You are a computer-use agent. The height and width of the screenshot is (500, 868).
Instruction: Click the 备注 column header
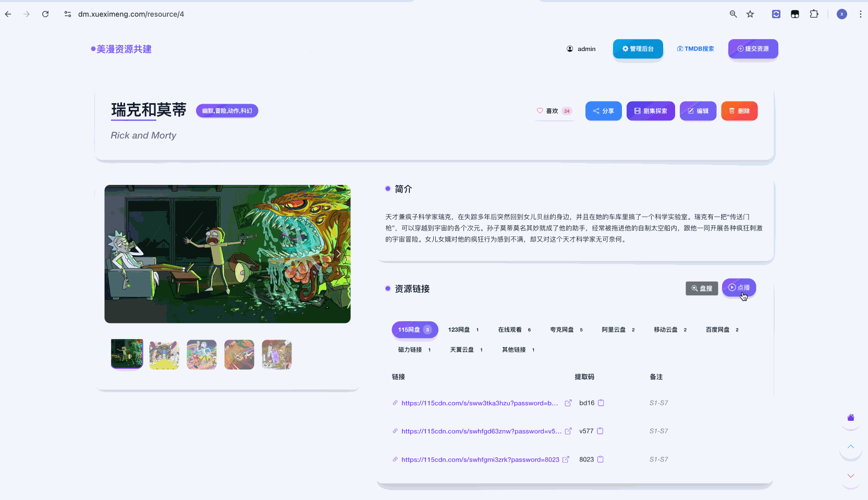[x=656, y=377]
